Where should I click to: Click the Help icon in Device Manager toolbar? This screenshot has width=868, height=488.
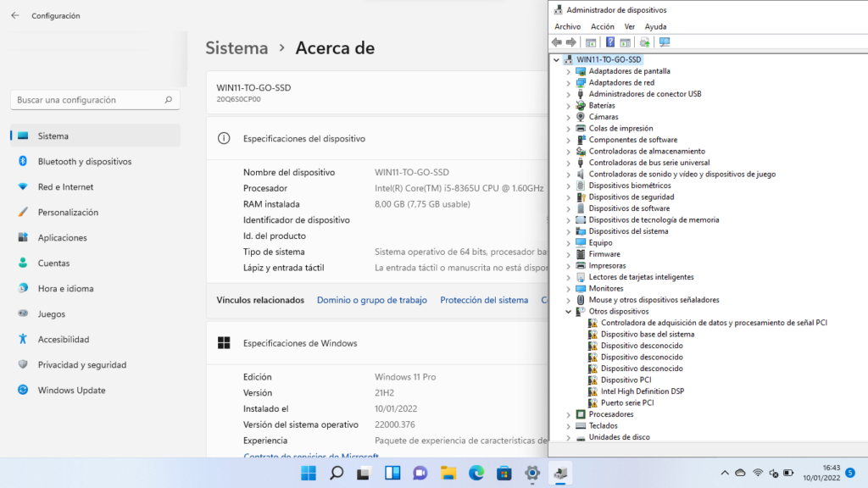pos(609,41)
